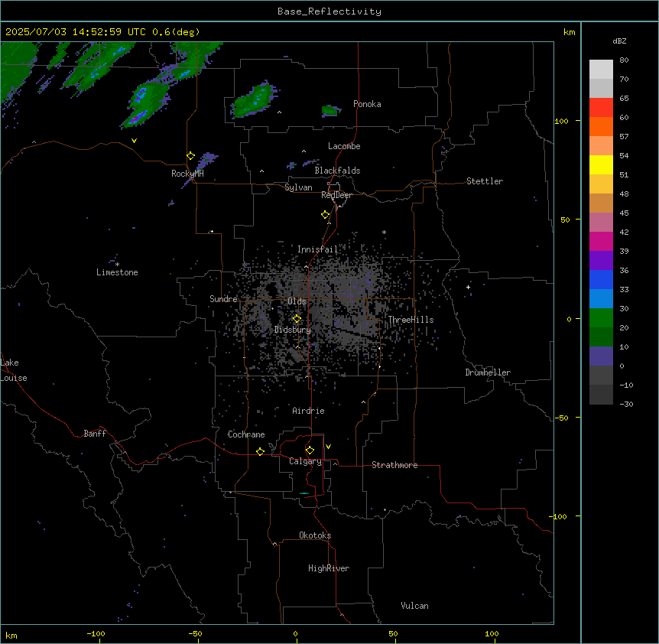
Task: Click the white caret marker near Ponoka storm cell
Action: (279, 112)
